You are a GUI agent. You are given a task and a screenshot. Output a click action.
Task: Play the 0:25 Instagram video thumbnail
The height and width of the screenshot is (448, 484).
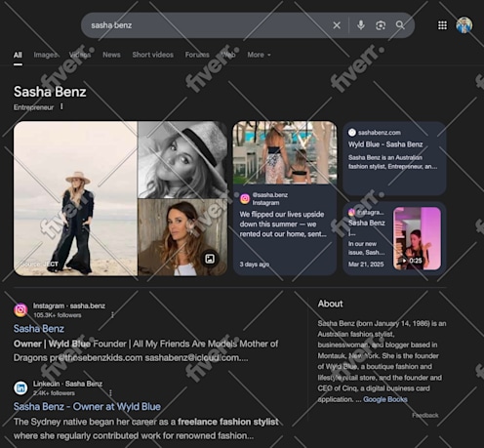pos(417,238)
